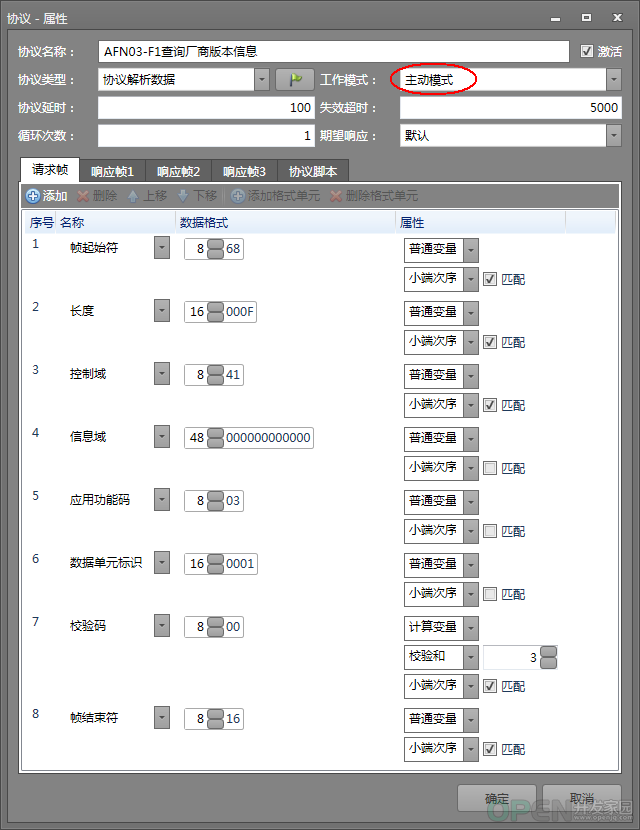640x830 pixels.
Task: Open name dropdown for 帧起始符
Action: [162, 247]
